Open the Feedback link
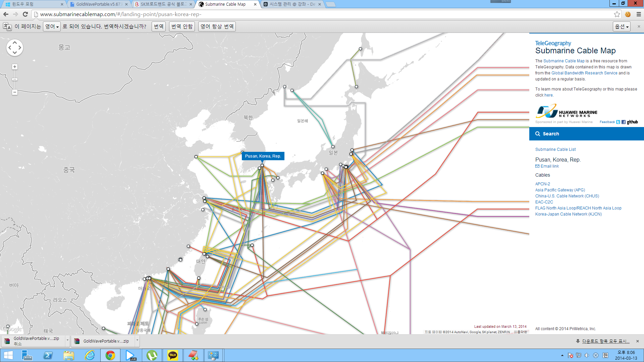 (607, 122)
